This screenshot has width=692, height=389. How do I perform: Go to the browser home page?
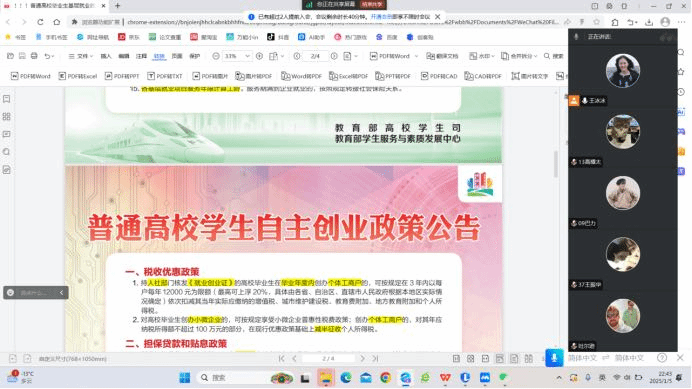(56, 22)
